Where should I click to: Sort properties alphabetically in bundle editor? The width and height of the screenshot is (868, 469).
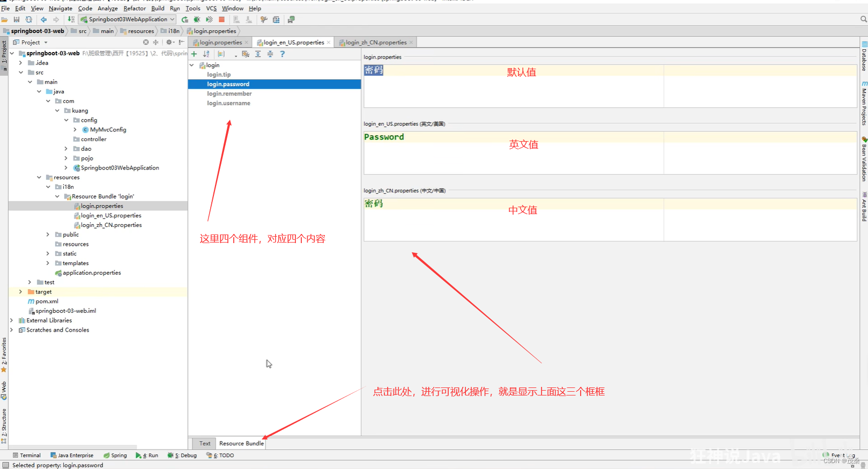click(x=206, y=54)
